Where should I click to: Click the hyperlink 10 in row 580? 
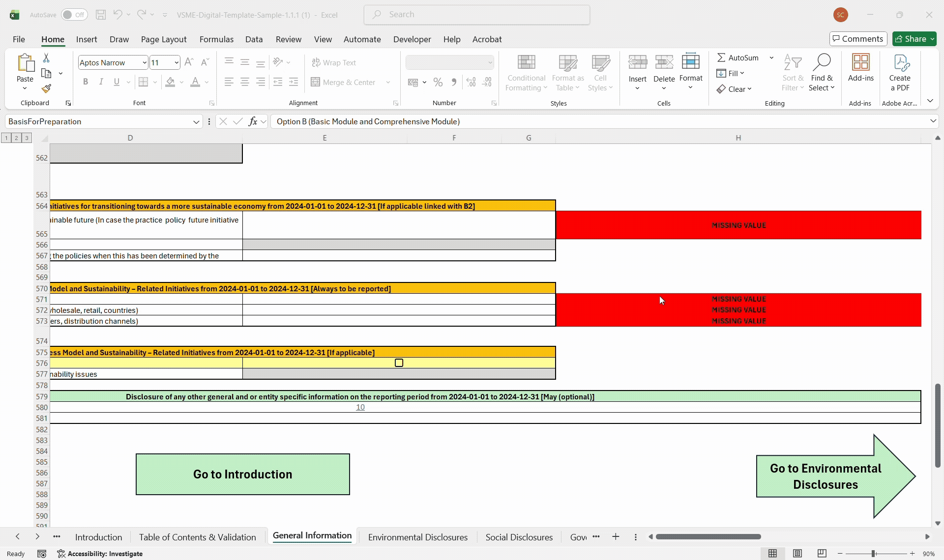[360, 407]
